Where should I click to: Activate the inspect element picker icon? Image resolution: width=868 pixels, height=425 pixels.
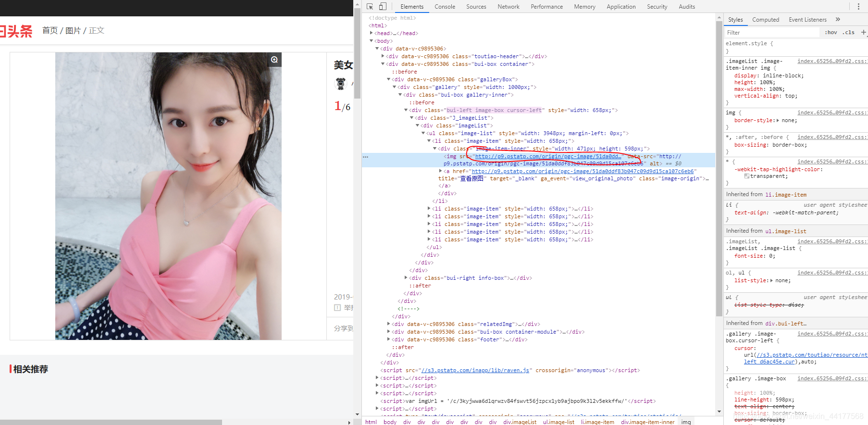(370, 7)
